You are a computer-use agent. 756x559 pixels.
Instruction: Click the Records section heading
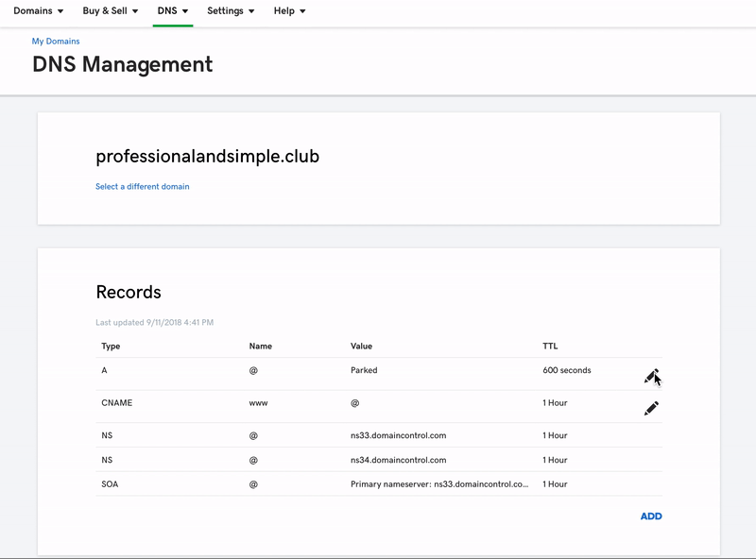(x=129, y=292)
